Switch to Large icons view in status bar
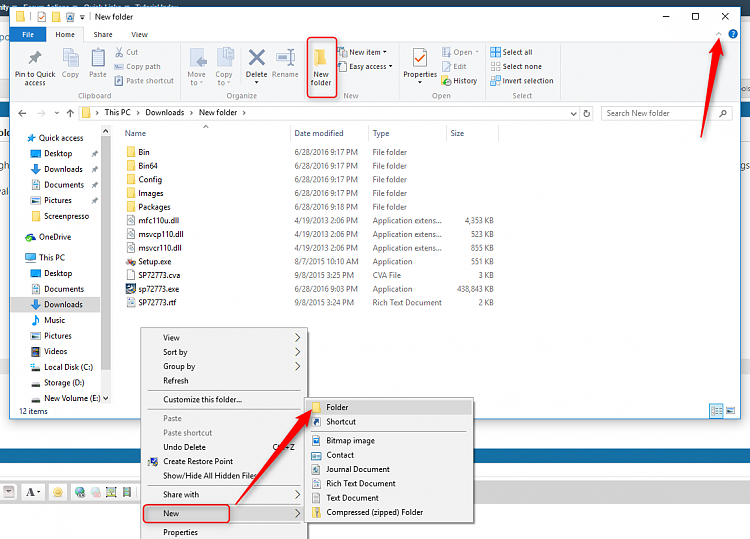Image resolution: width=750 pixels, height=539 pixels. pyautogui.click(x=730, y=411)
